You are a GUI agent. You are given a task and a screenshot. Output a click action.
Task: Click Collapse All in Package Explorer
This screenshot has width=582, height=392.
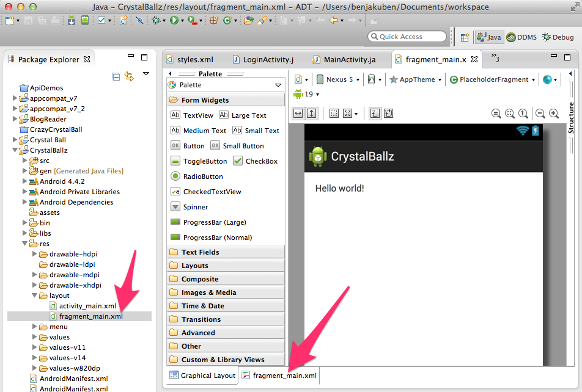pyautogui.click(x=116, y=76)
